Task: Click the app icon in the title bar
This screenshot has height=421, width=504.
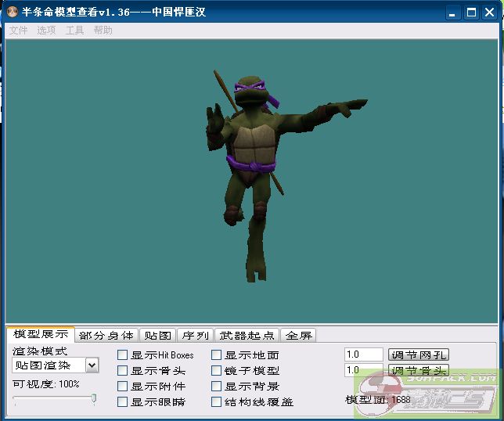Action: point(13,13)
